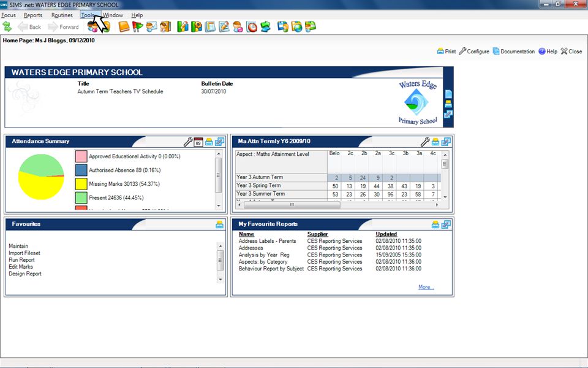The width and height of the screenshot is (588, 368).
Task: Open the Help menu
Action: pos(137,15)
